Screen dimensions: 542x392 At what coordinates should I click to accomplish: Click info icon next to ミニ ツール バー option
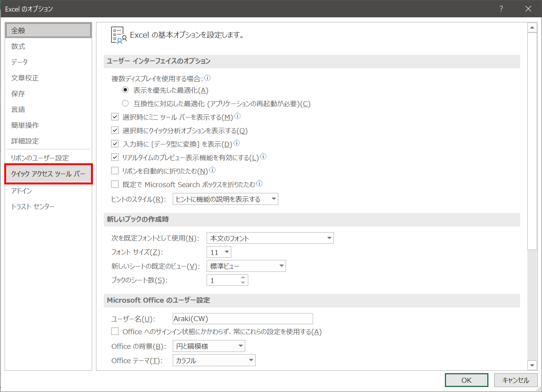click(x=237, y=116)
